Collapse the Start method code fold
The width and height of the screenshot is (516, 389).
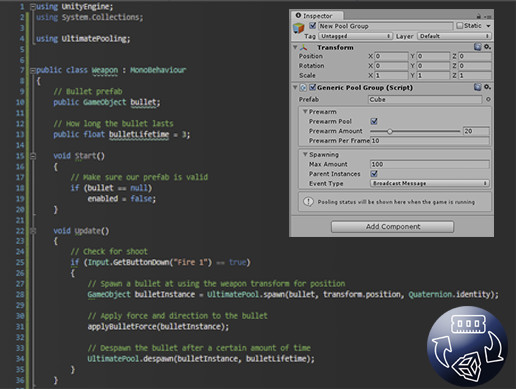33,156
